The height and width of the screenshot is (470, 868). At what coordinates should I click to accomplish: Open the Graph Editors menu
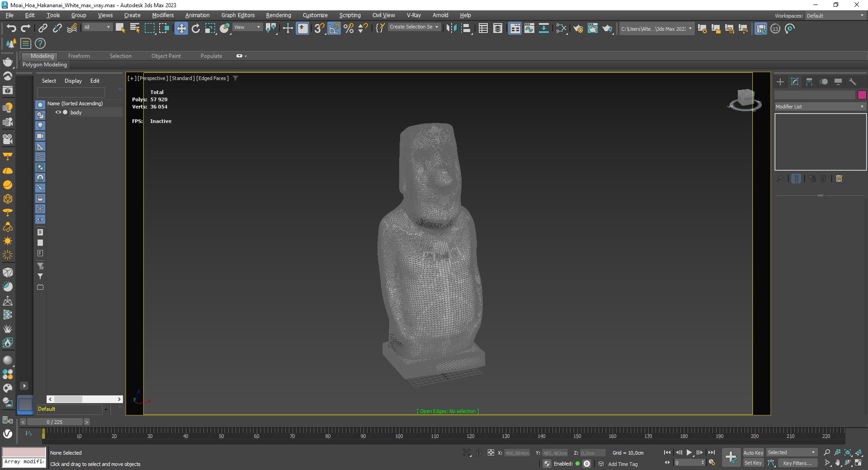point(238,15)
